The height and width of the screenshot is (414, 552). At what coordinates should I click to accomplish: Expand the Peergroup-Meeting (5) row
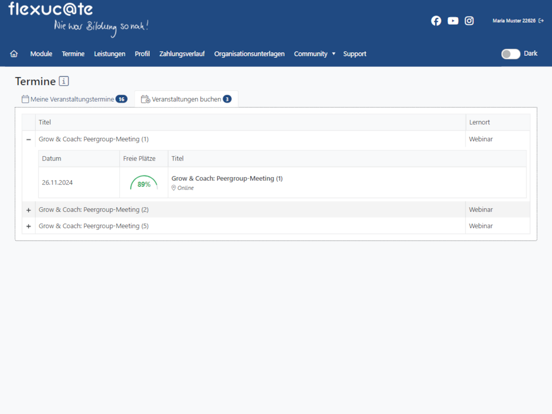point(29,226)
